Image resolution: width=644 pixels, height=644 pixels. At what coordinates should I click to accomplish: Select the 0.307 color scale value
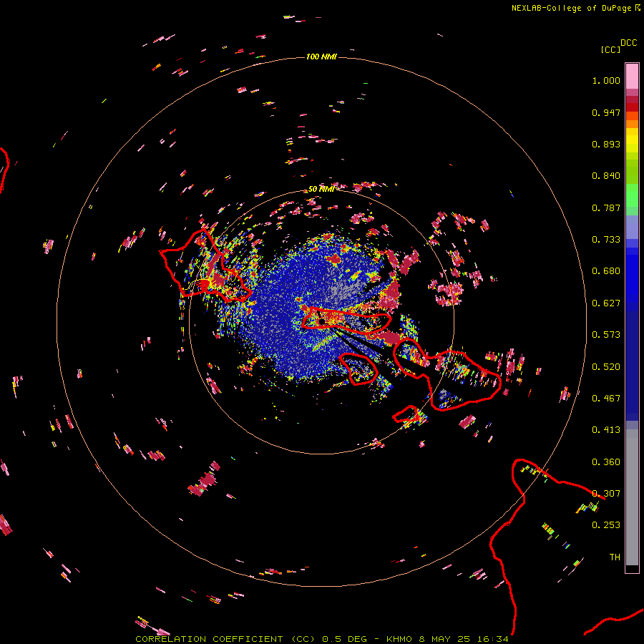click(606, 494)
